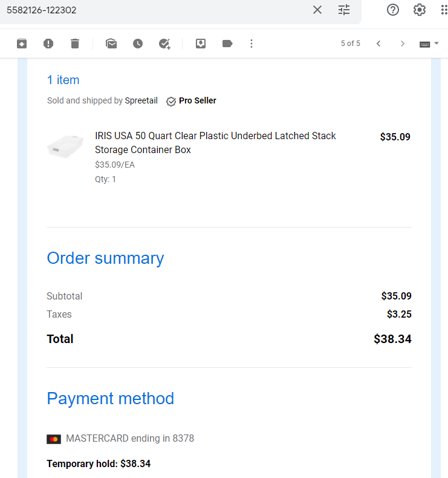
Task: Delete this email with trash icon
Action: tap(75, 44)
